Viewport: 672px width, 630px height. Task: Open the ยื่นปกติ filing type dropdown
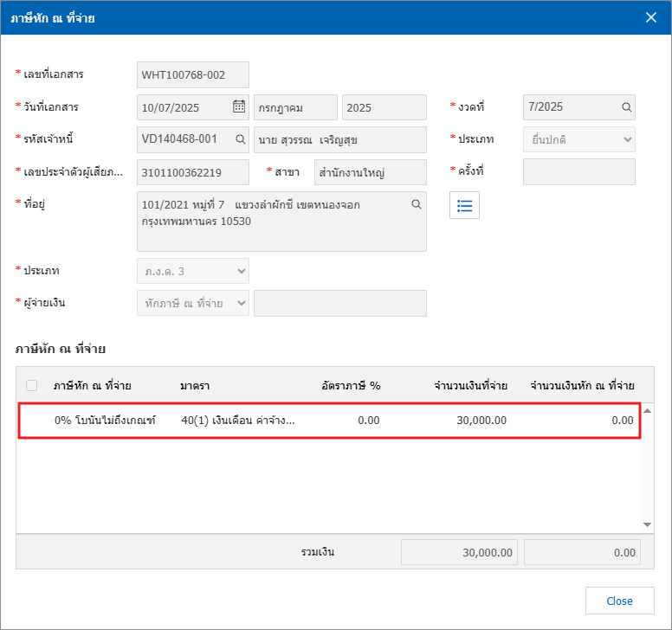(x=578, y=139)
